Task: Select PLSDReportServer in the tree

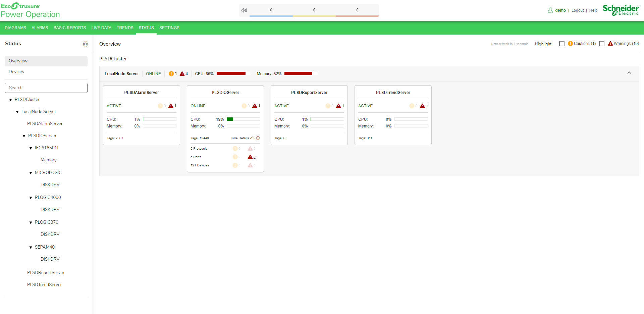Action: pos(46,273)
